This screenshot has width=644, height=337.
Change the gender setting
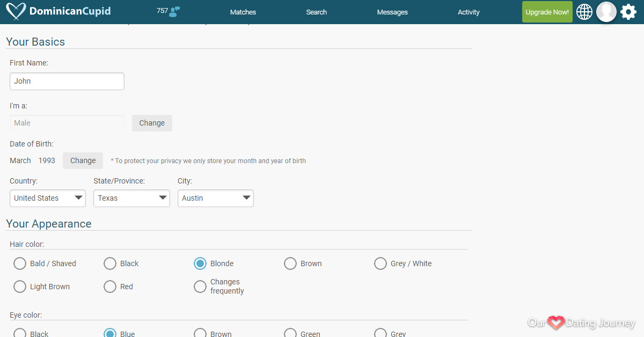click(152, 123)
